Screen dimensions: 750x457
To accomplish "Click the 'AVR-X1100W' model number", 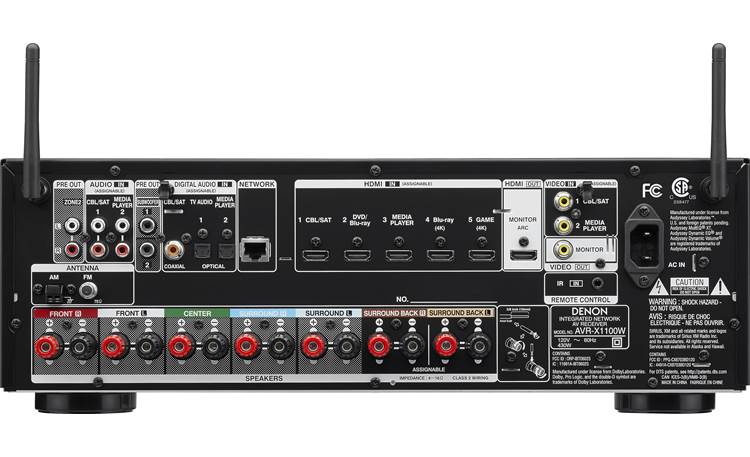I will click(600, 331).
